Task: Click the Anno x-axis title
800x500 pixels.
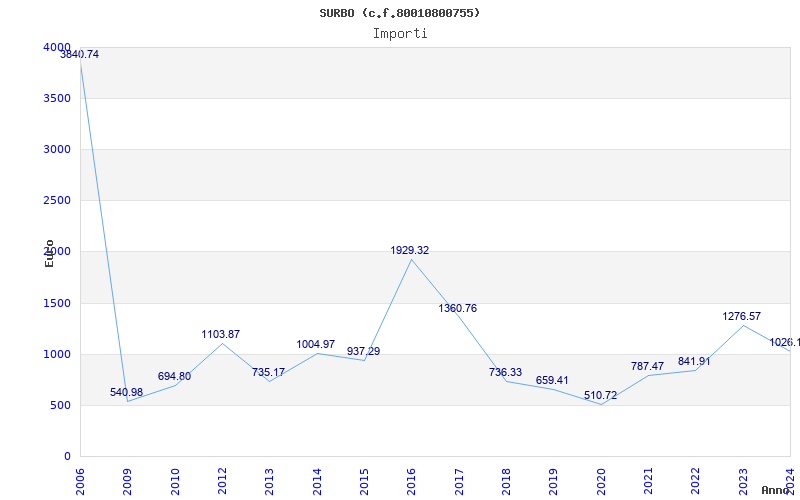Action: [x=778, y=491]
